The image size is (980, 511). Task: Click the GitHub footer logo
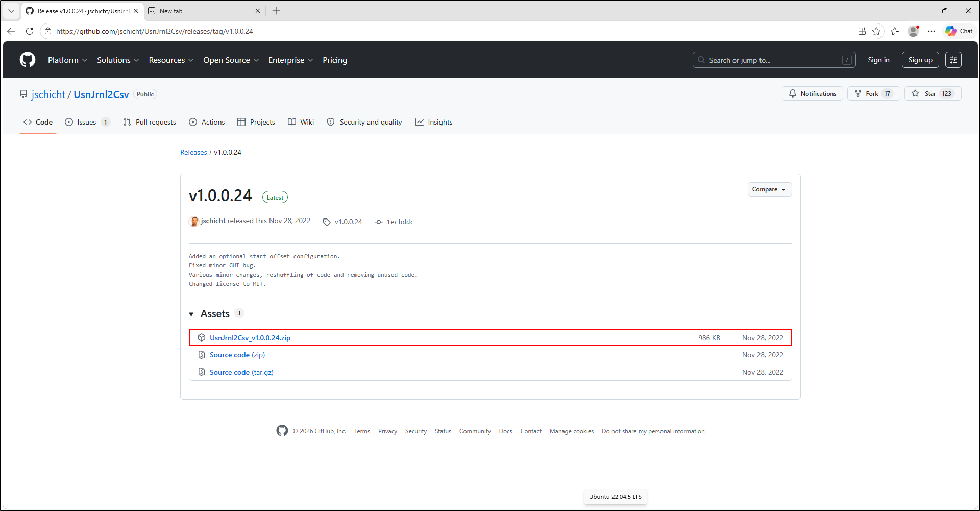pyautogui.click(x=282, y=431)
